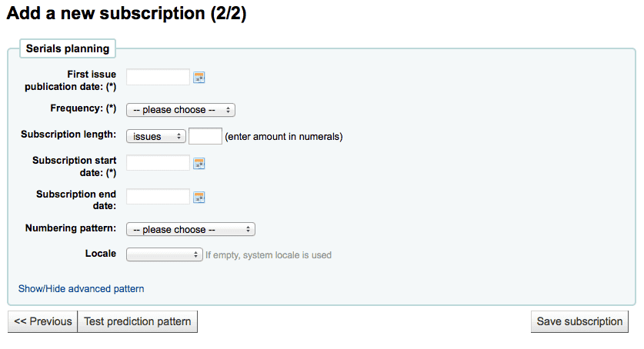
Task: Open the subscription length unit dropdown showing issues
Action: 156,136
